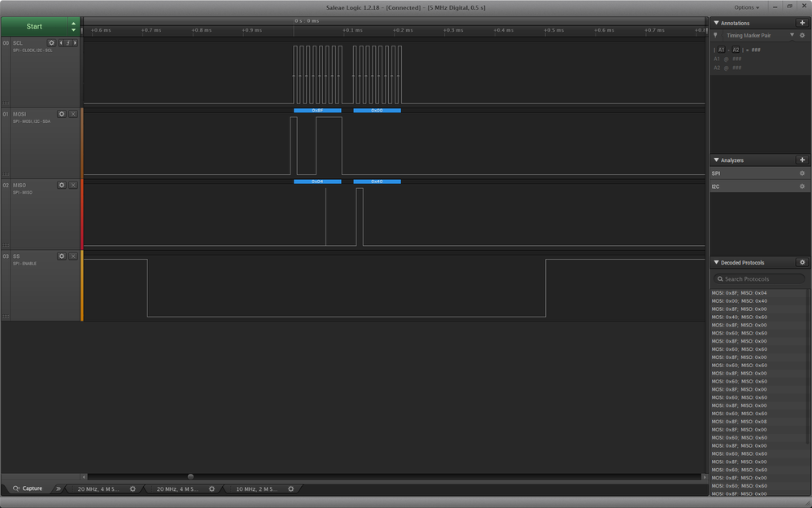Click the MISO channel name label
812x508 pixels.
tap(20, 185)
